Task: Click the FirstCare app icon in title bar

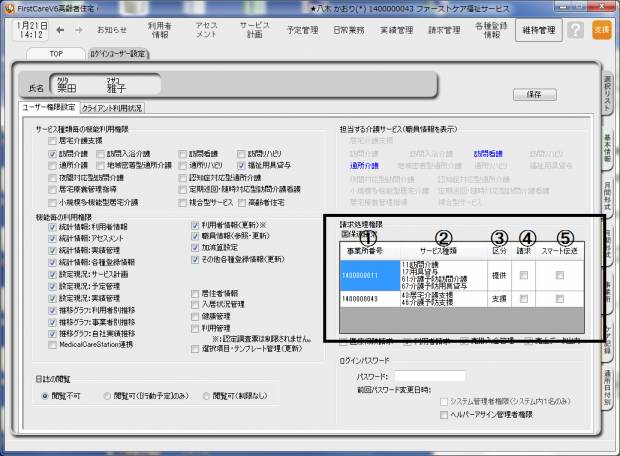Action: (x=8, y=6)
